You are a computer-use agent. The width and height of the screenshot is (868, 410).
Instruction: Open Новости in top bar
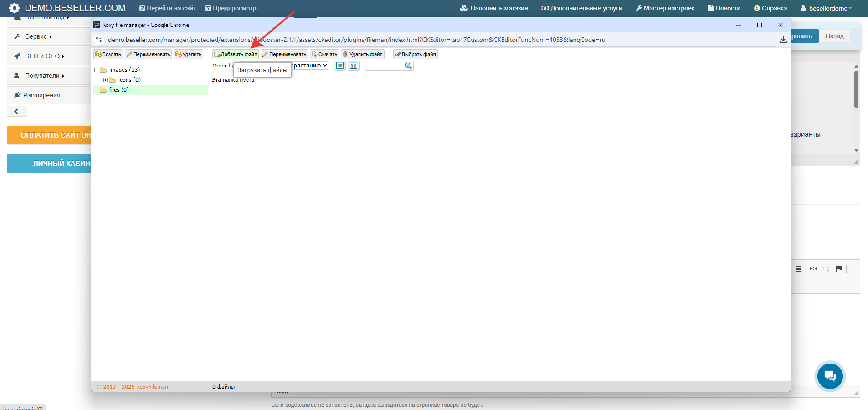724,8
